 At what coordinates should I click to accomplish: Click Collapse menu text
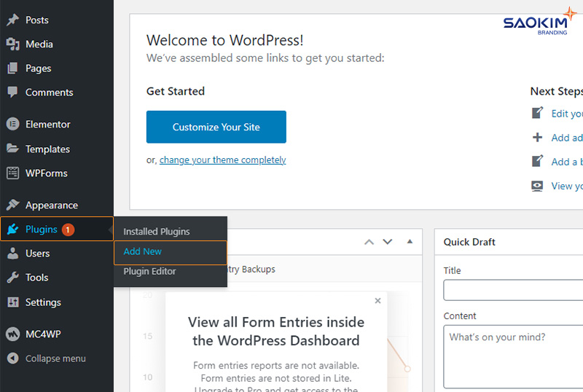tap(55, 358)
